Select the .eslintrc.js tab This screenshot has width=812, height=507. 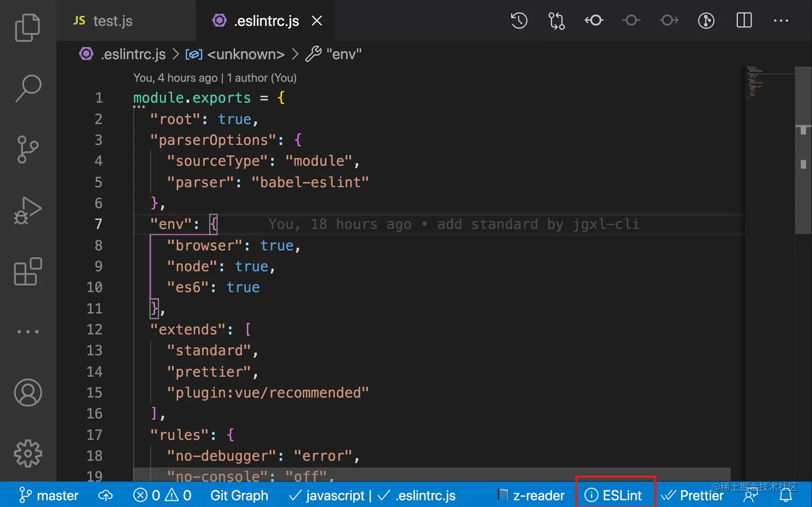[266, 21]
